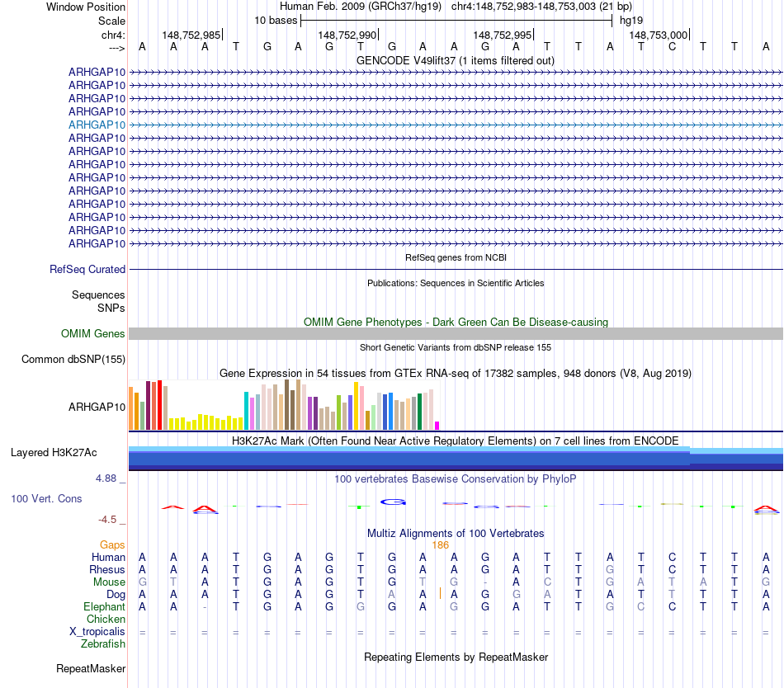Image resolution: width=784 pixels, height=688 pixels.
Task: Select the light-blue highlighted ARHGAP10 transcript label
Action: 97,125
